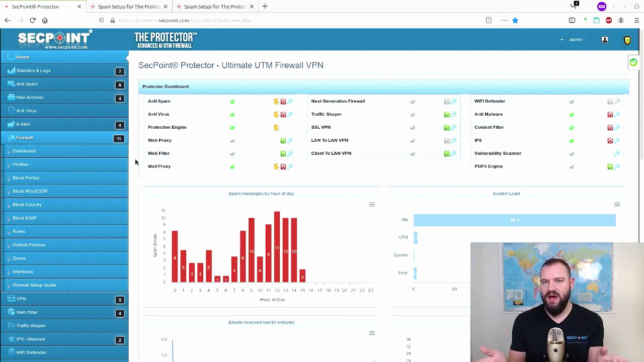Expand E-Mail sidebar section
Image resolution: width=644 pixels, height=362 pixels.
pyautogui.click(x=64, y=124)
